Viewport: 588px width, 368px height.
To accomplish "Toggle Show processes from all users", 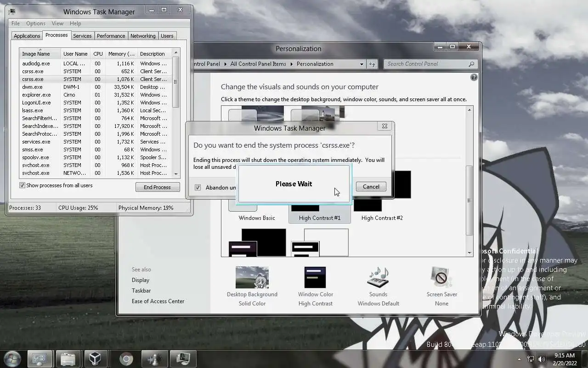I will pos(22,185).
